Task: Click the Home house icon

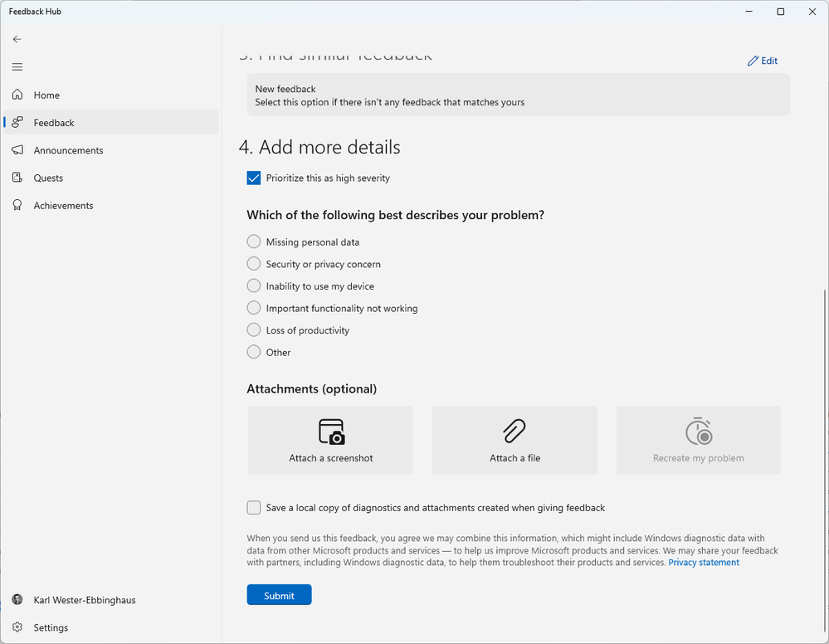Action: [17, 95]
